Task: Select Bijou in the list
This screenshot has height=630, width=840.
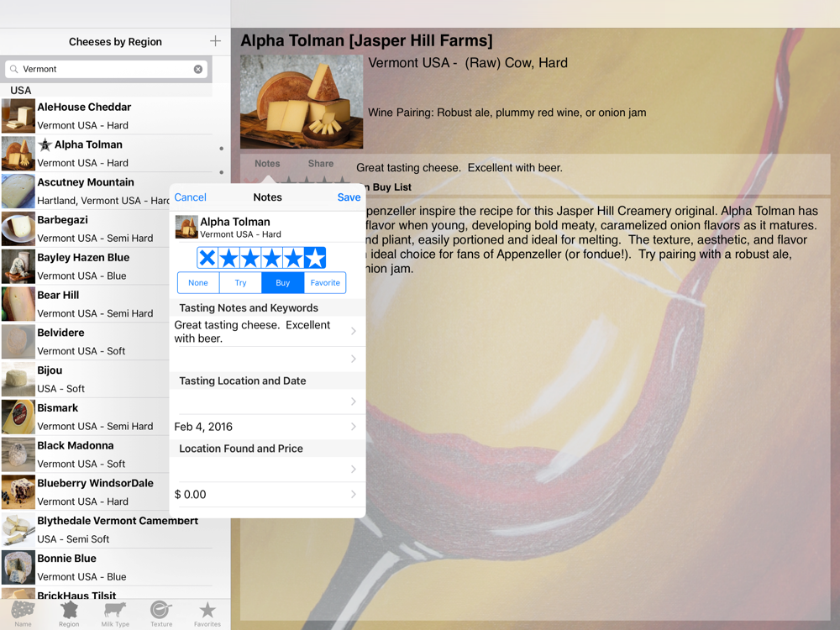Action: click(86, 380)
